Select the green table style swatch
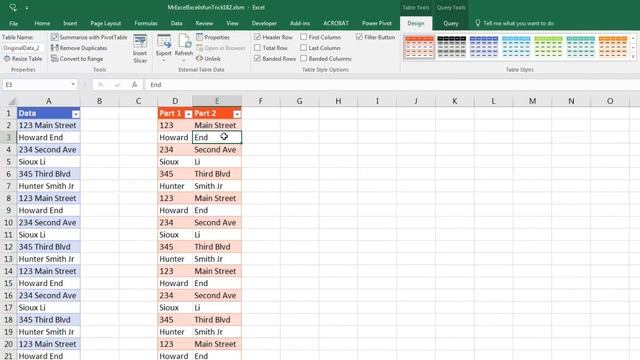This screenshot has height=360, width=640. click(548, 47)
